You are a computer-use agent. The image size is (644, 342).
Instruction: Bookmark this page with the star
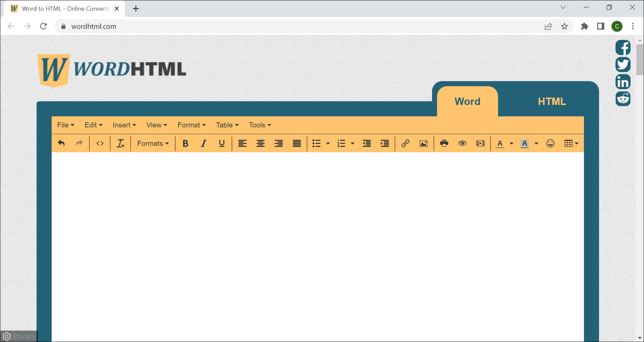click(x=565, y=26)
